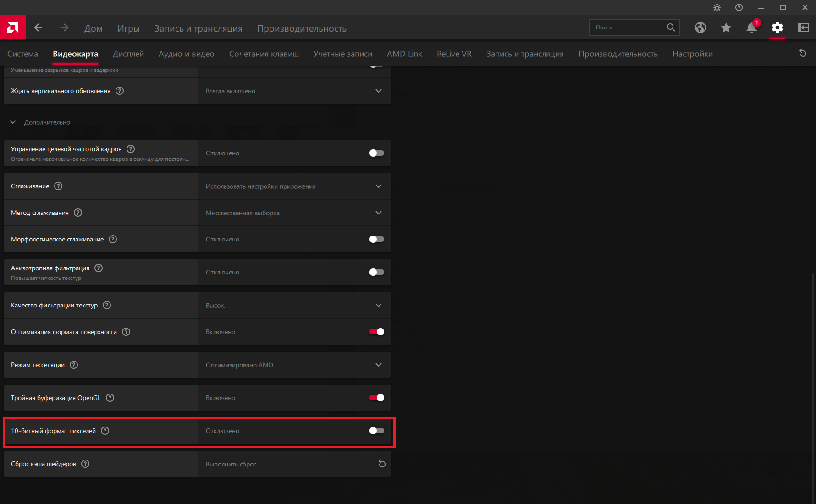816x504 pixels.
Task: Open the settings gear icon
Action: click(x=777, y=27)
